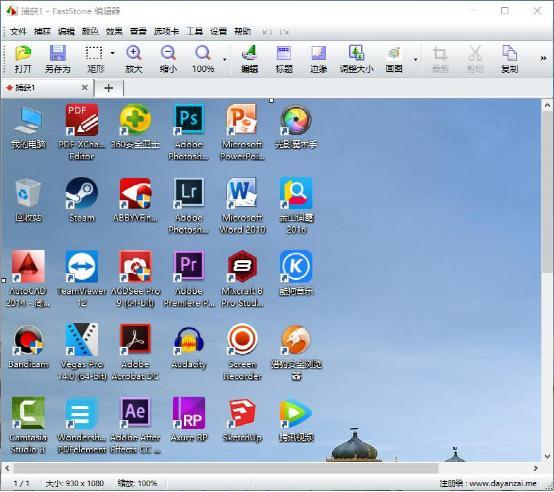
Task: Click the redo arrow in the menu bar
Action: click(x=284, y=32)
